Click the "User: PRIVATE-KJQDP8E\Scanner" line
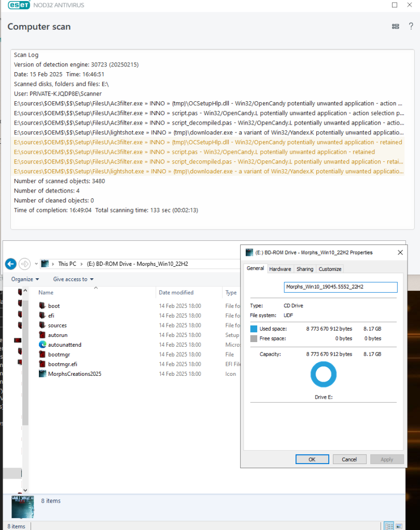 (x=58, y=93)
